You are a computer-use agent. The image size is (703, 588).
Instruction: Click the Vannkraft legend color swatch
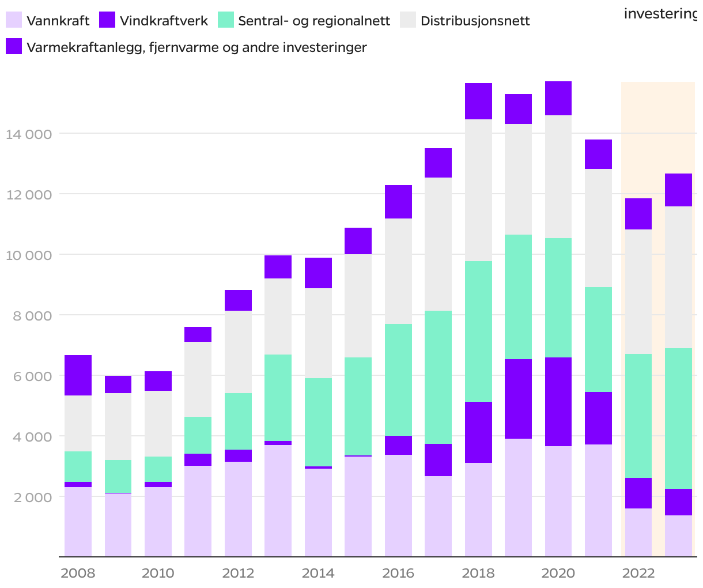click(x=14, y=20)
